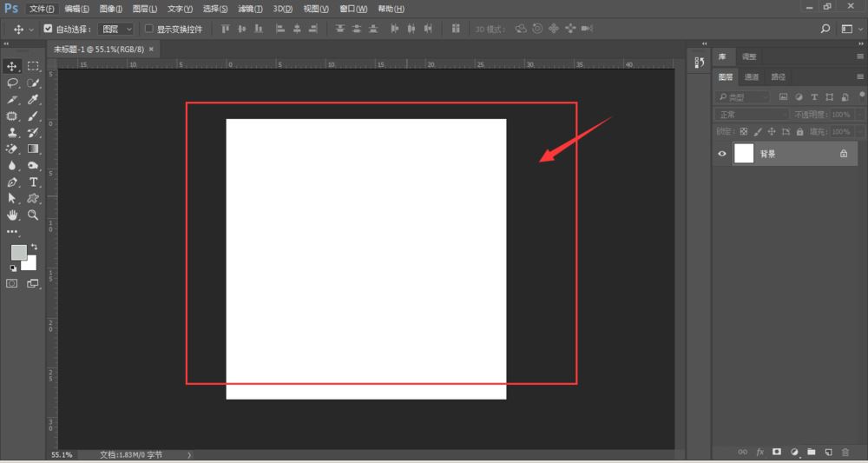Select the Clone Stamp tool
The image size is (868, 463).
[11, 133]
